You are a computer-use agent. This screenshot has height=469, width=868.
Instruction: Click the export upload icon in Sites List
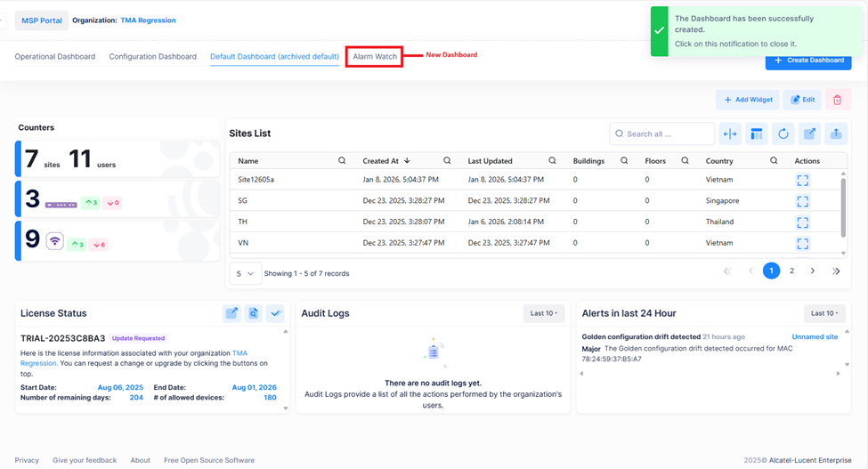point(836,134)
